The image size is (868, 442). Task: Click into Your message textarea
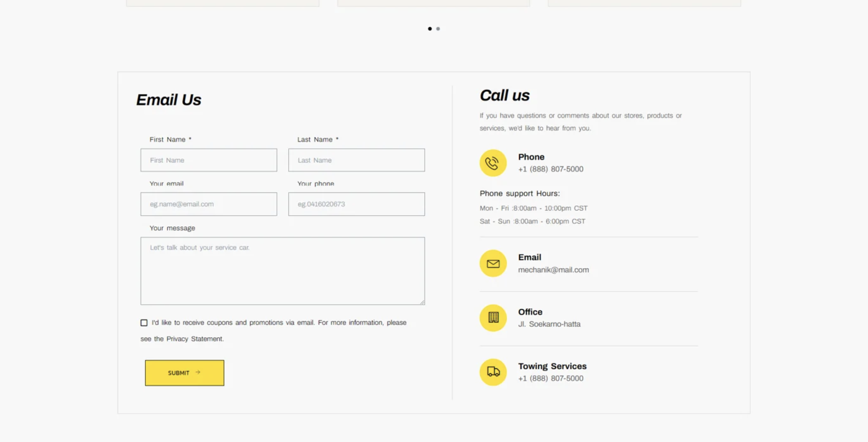coord(282,271)
